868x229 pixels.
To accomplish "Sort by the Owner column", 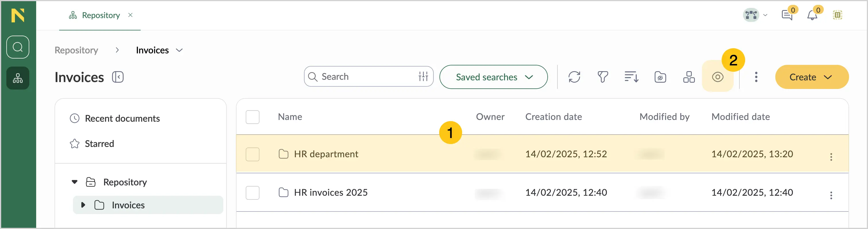I will (490, 117).
